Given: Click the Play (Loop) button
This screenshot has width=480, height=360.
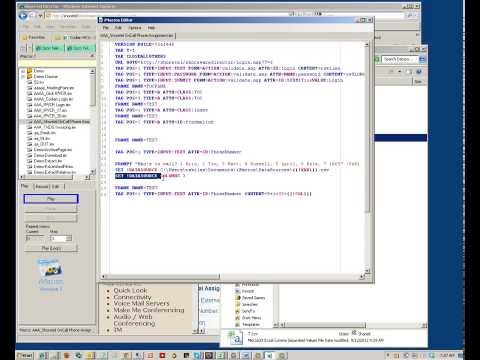Looking at the screenshot, I should [x=51, y=248].
